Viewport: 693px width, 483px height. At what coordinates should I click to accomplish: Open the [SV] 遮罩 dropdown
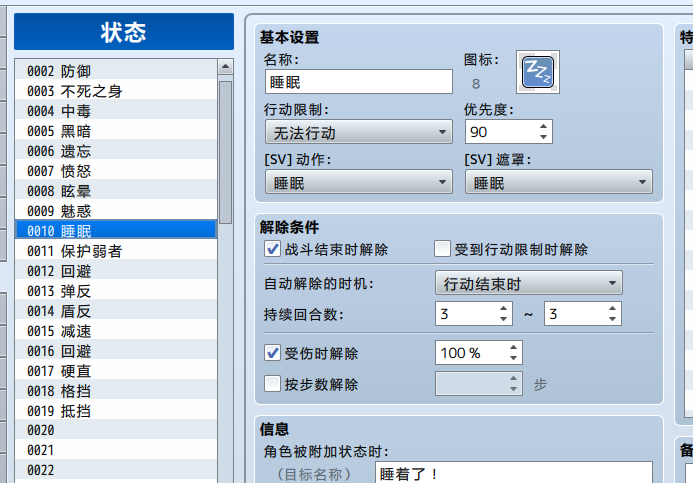tap(559, 182)
